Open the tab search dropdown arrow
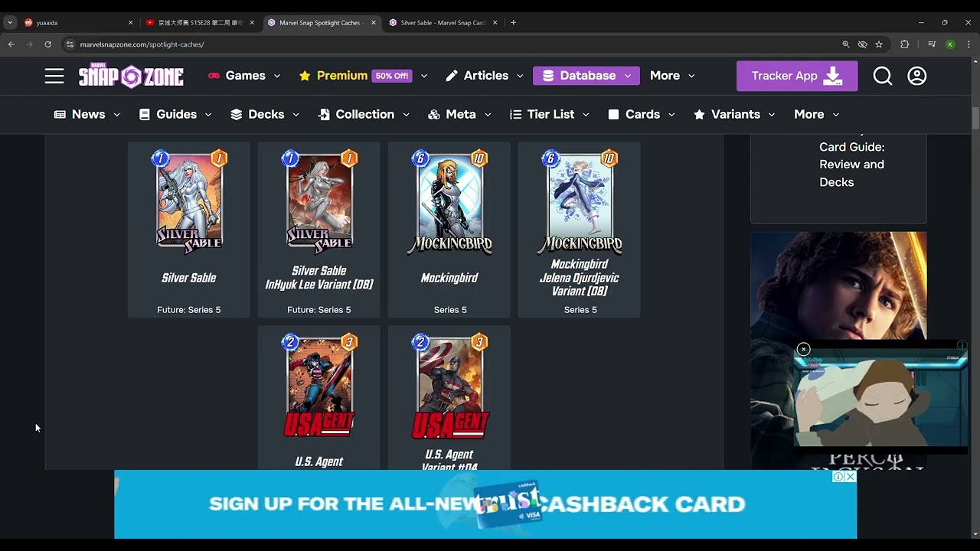Screen dimensions: 980x551 10,22
